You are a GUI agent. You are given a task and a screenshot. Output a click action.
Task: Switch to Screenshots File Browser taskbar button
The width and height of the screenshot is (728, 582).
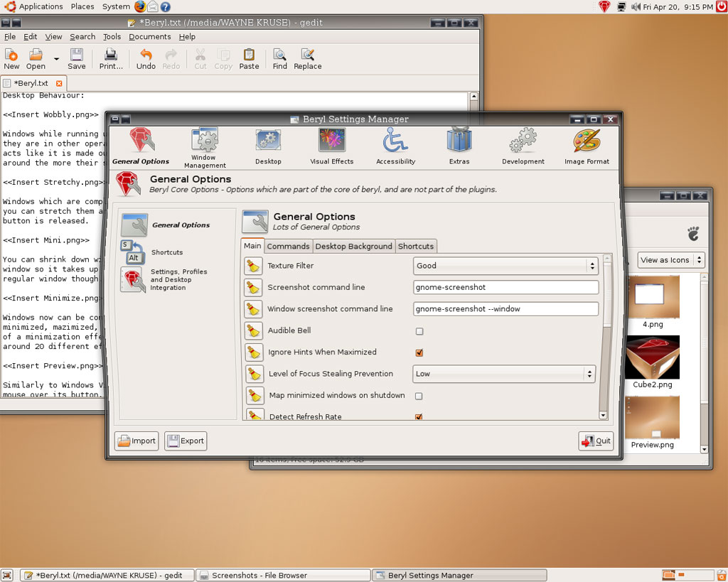283,576
